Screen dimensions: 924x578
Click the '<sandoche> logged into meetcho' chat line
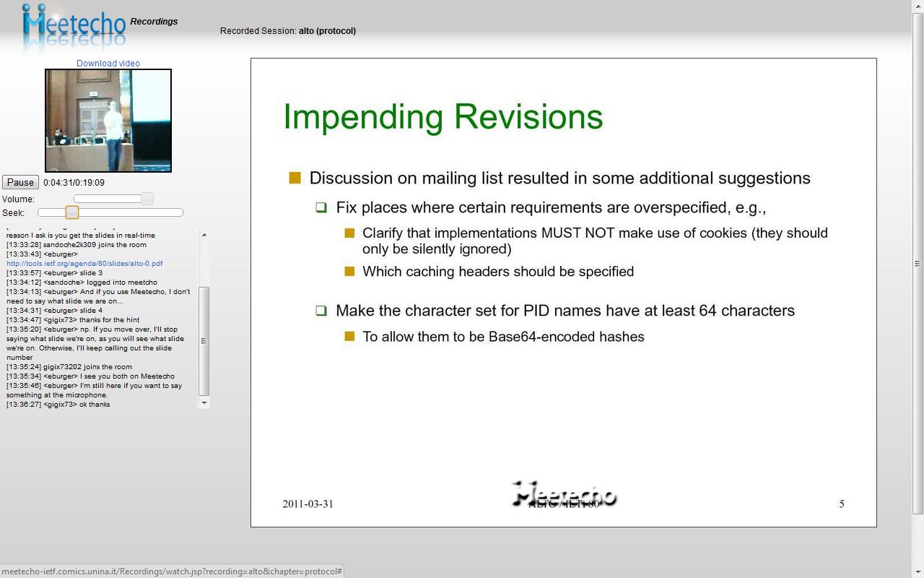(x=82, y=282)
